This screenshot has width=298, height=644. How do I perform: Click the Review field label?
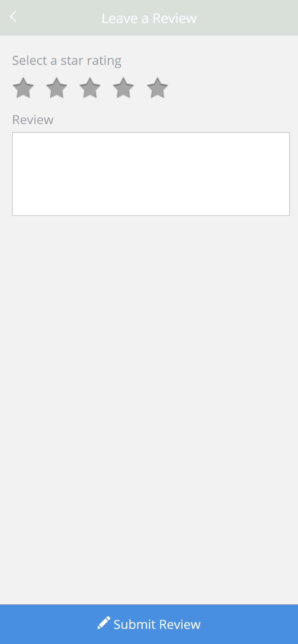pos(33,120)
